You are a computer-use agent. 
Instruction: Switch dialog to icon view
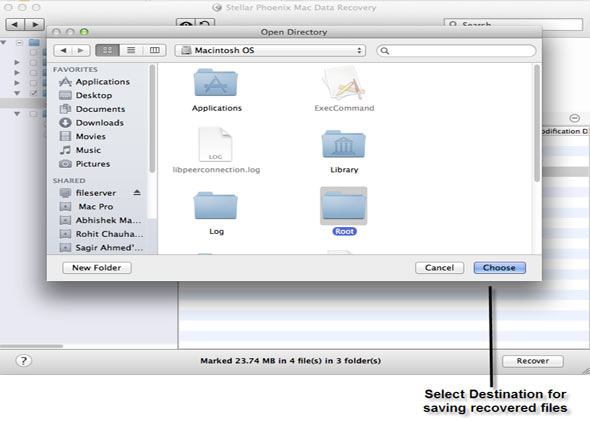107,50
